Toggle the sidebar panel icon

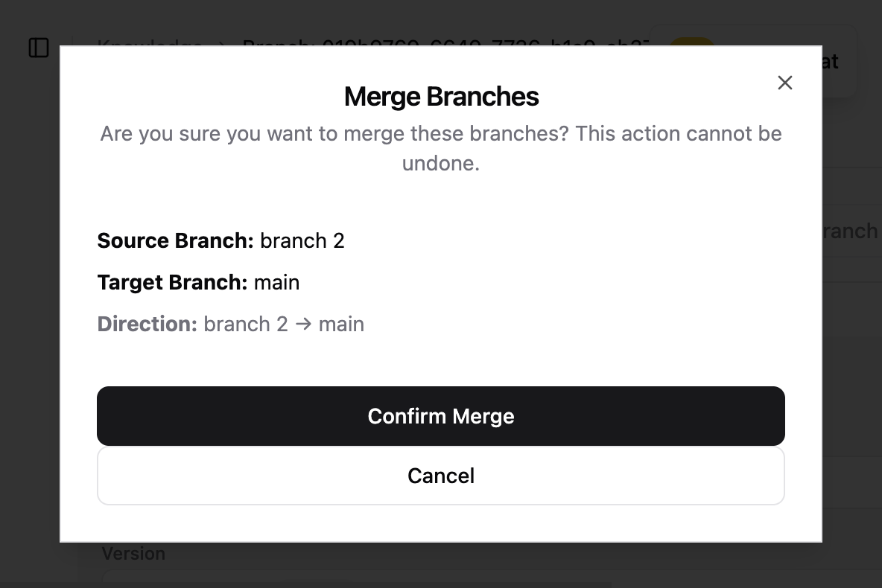[x=39, y=48]
